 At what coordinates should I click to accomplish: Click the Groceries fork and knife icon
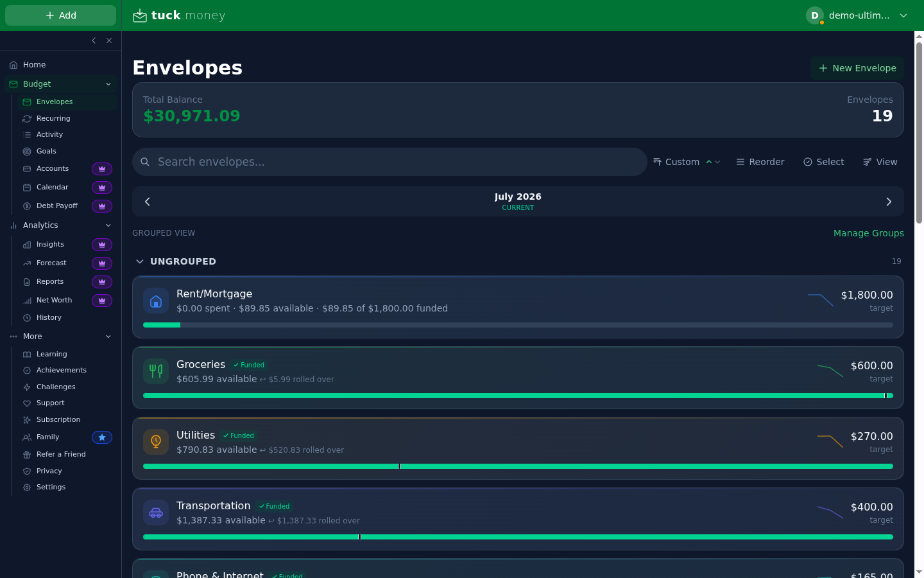pyautogui.click(x=156, y=371)
